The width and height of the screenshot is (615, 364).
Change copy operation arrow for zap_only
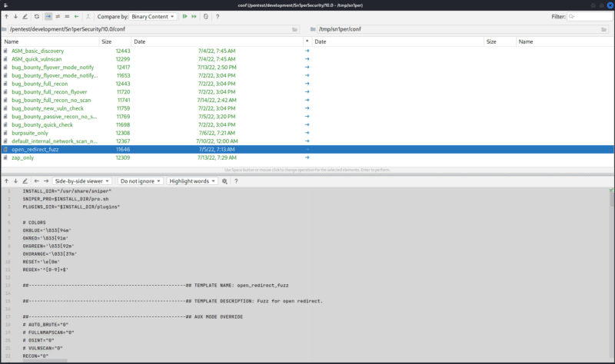(x=307, y=158)
